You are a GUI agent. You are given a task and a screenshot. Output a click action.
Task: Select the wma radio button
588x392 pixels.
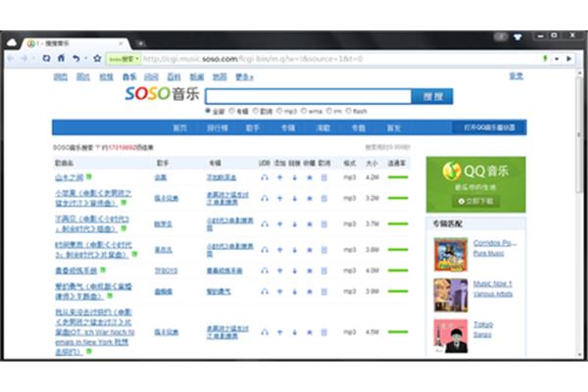tap(304, 111)
